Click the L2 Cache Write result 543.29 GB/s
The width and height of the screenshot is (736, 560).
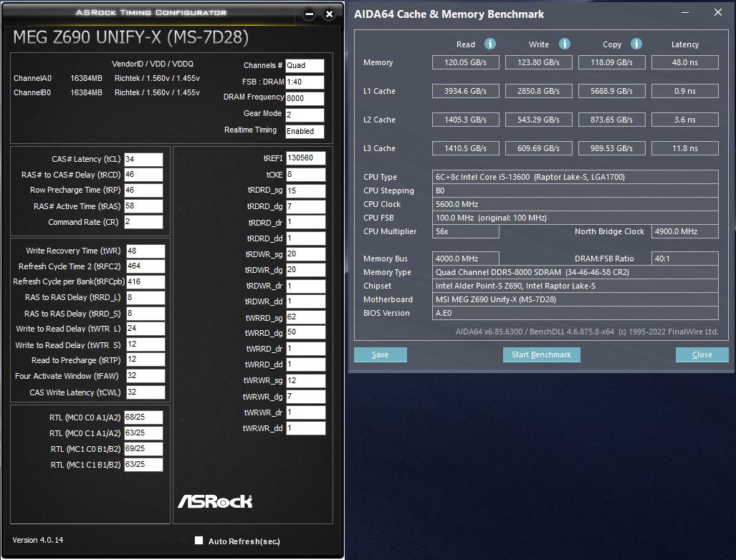(538, 120)
